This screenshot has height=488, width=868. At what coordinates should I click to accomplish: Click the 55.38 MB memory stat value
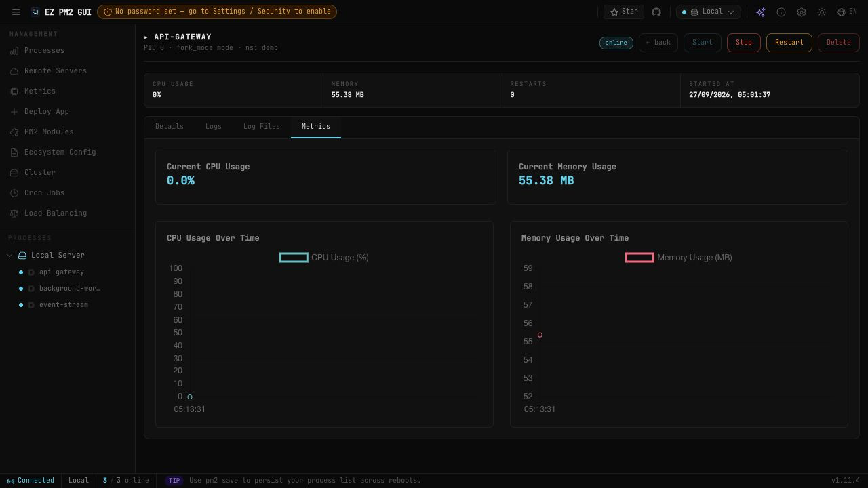click(x=347, y=95)
